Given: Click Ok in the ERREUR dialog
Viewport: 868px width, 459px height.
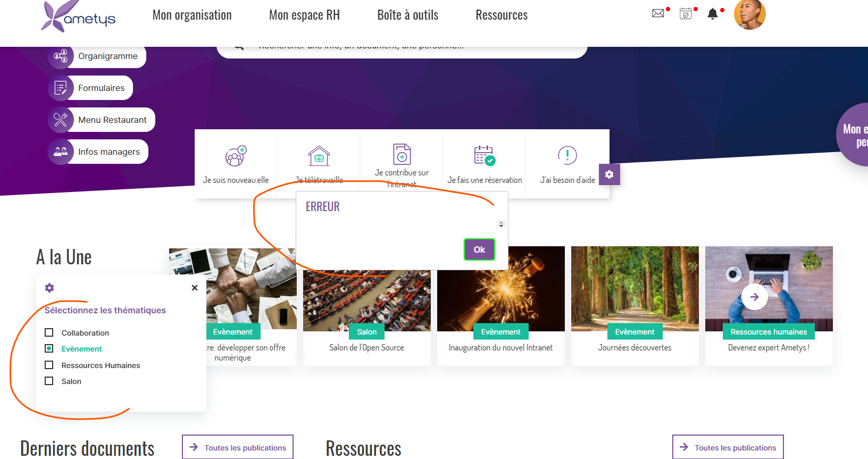Looking at the screenshot, I should [x=479, y=249].
